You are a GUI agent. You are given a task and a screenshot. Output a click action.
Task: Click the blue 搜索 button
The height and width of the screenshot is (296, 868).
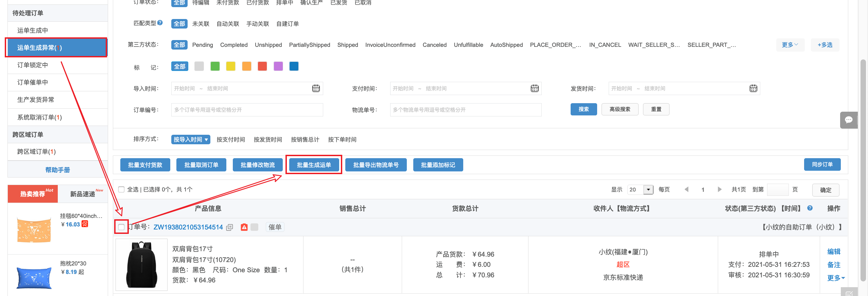click(583, 109)
